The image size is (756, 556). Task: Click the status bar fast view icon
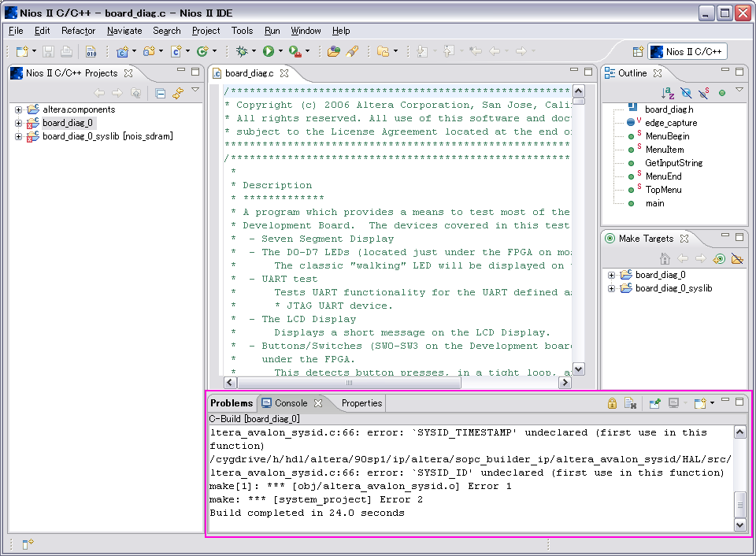pyautogui.click(x=28, y=544)
